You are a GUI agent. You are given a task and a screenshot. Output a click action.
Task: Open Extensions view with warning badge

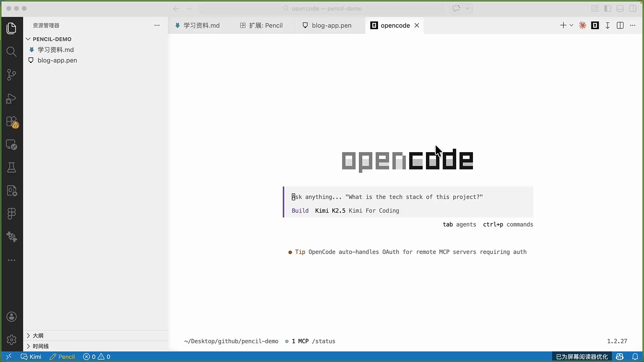(x=11, y=121)
